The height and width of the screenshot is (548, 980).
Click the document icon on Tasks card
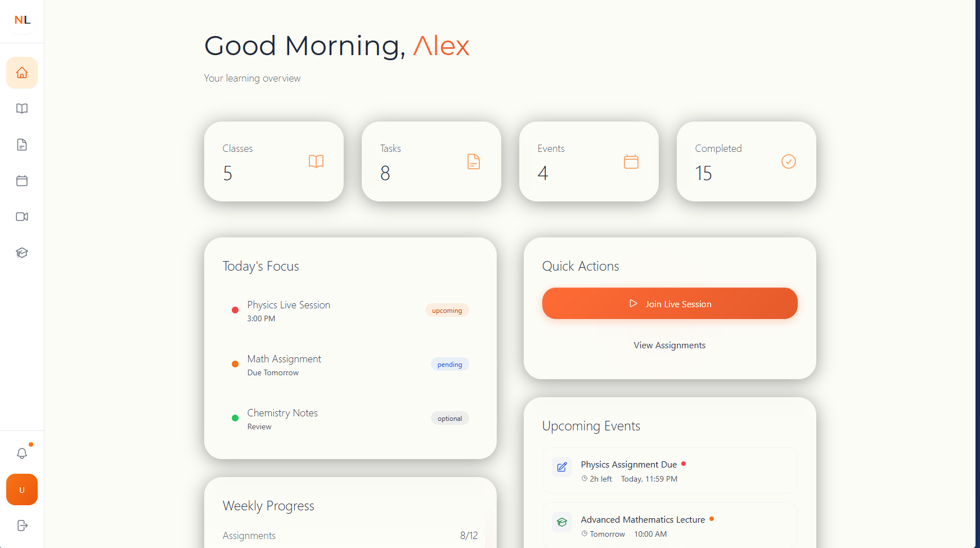pyautogui.click(x=474, y=161)
